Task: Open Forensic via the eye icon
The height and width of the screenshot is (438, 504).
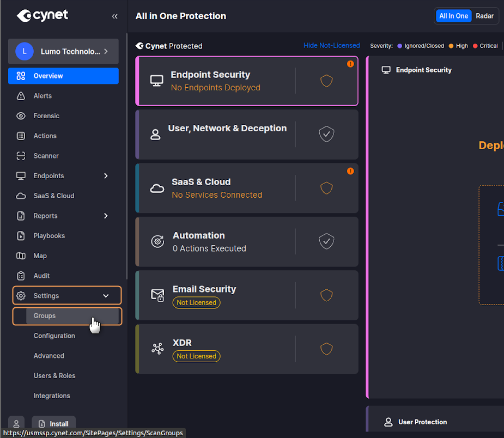Action: (21, 116)
